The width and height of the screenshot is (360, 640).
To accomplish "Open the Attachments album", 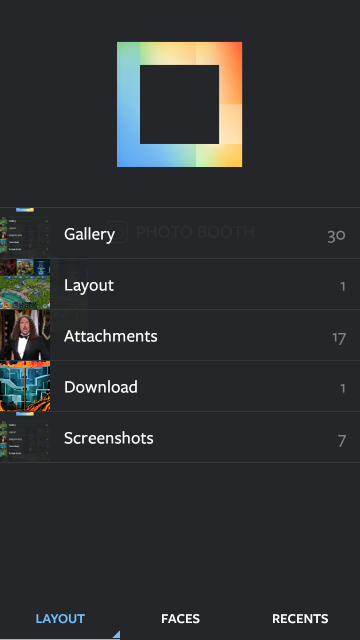I will tap(180, 335).
